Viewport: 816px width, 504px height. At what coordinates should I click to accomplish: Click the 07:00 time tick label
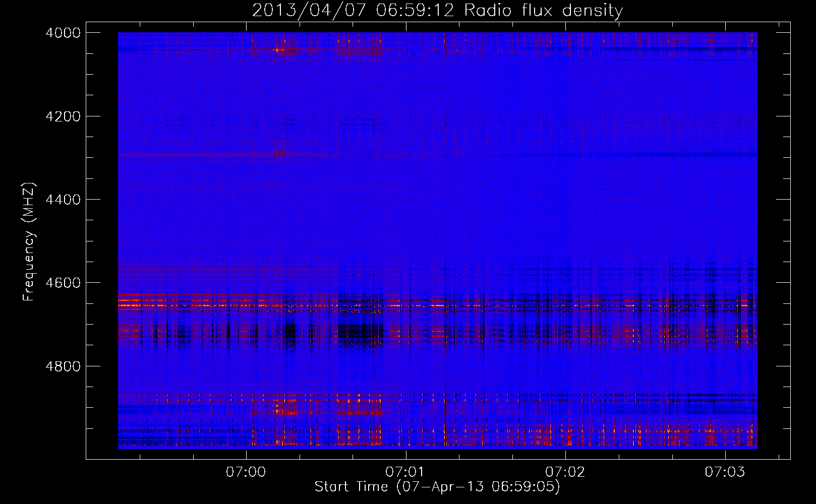pyautogui.click(x=246, y=472)
